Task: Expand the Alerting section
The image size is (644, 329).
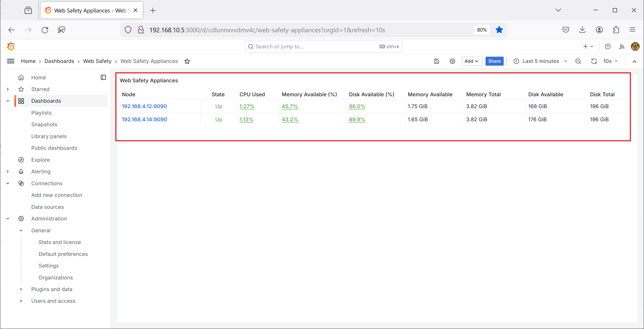Action: pos(8,172)
